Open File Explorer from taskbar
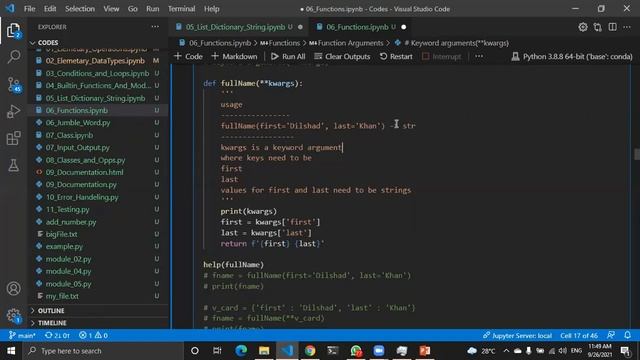Screen dimensions: 640x360 click(x=264, y=351)
